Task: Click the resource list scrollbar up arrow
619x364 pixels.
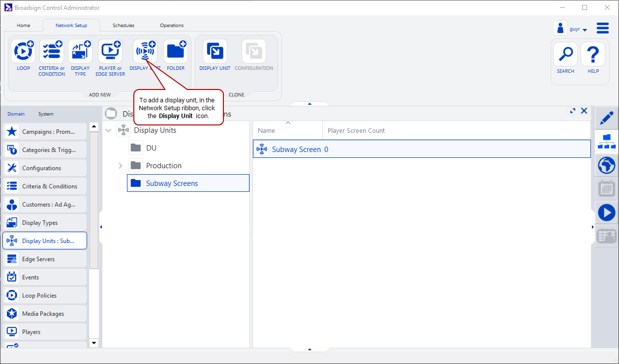Action: (94, 126)
